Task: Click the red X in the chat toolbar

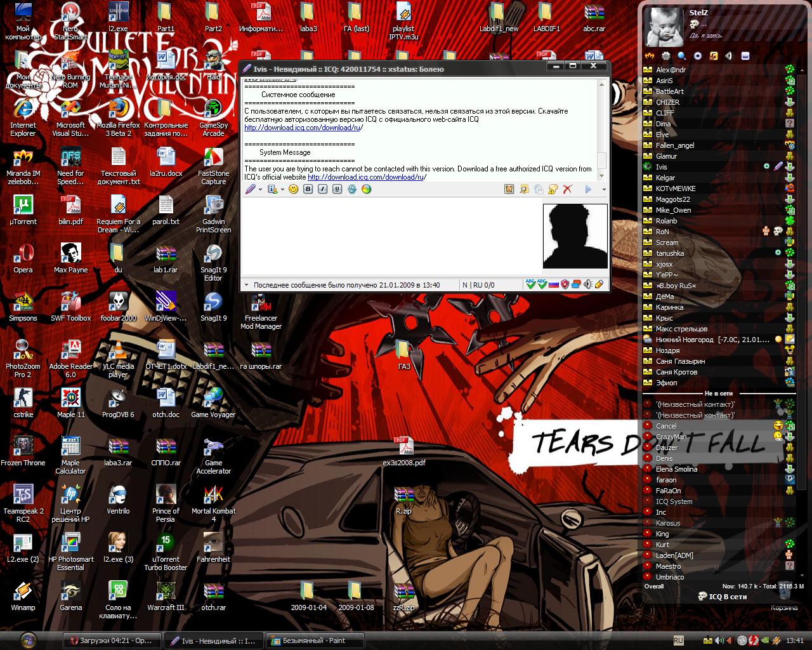Action: pos(568,189)
